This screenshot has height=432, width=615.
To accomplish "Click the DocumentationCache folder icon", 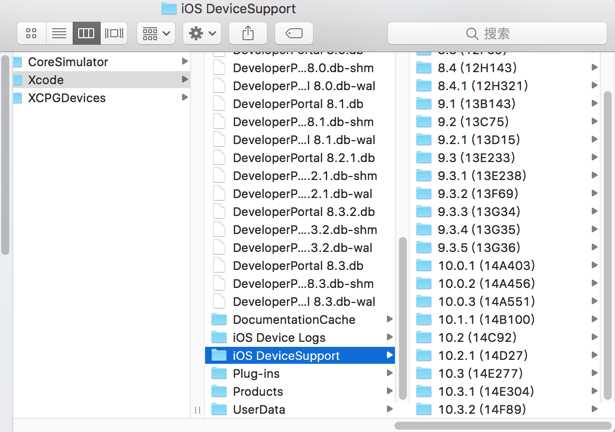I will click(x=219, y=319).
